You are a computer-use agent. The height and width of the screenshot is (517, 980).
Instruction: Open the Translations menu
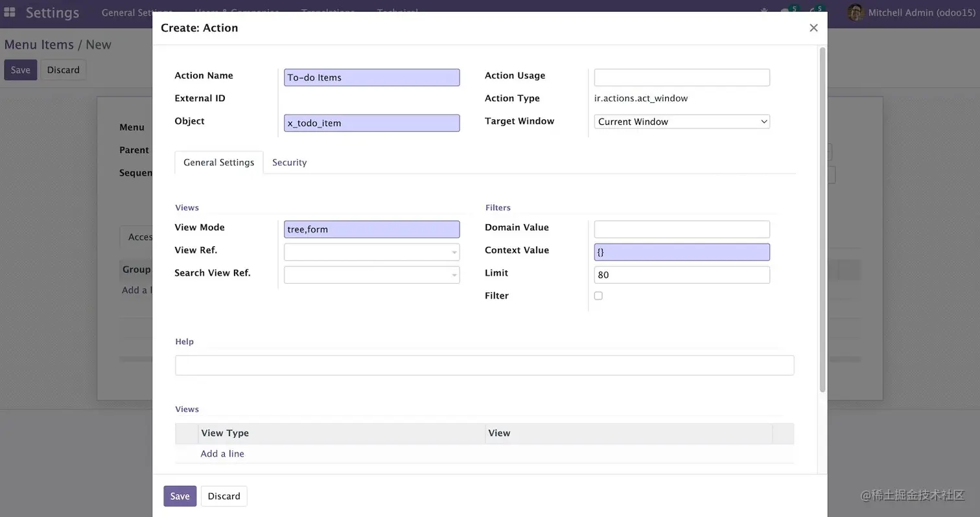click(x=327, y=12)
